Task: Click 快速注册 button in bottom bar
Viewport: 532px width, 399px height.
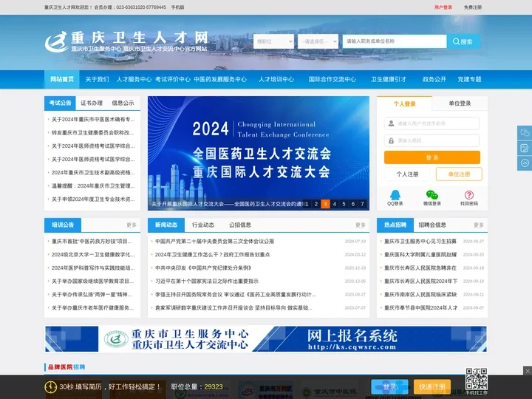Action: pos(432,386)
